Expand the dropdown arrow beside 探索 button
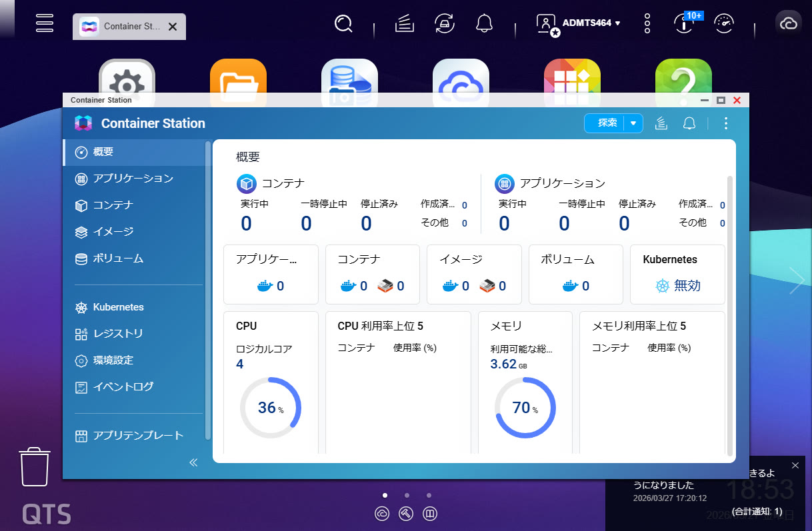 pos(633,123)
